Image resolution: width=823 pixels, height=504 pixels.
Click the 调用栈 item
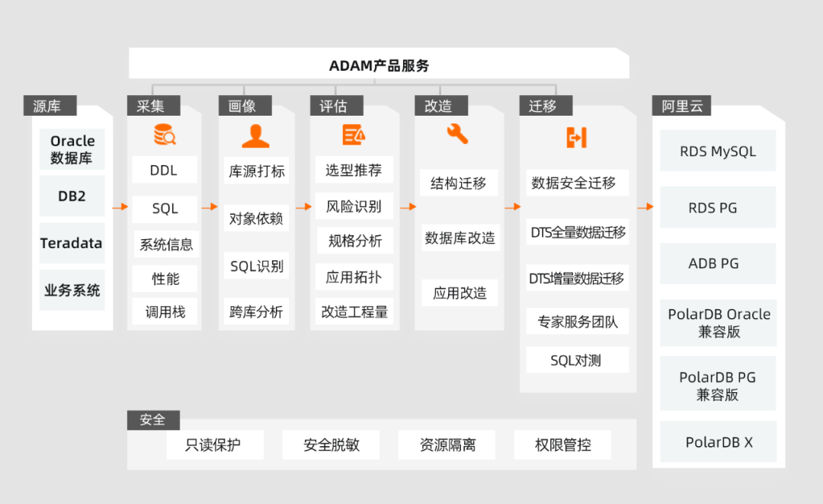tap(165, 311)
